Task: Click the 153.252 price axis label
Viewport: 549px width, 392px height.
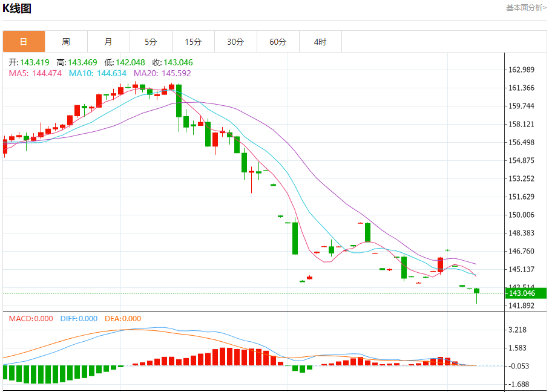Action: click(521, 179)
